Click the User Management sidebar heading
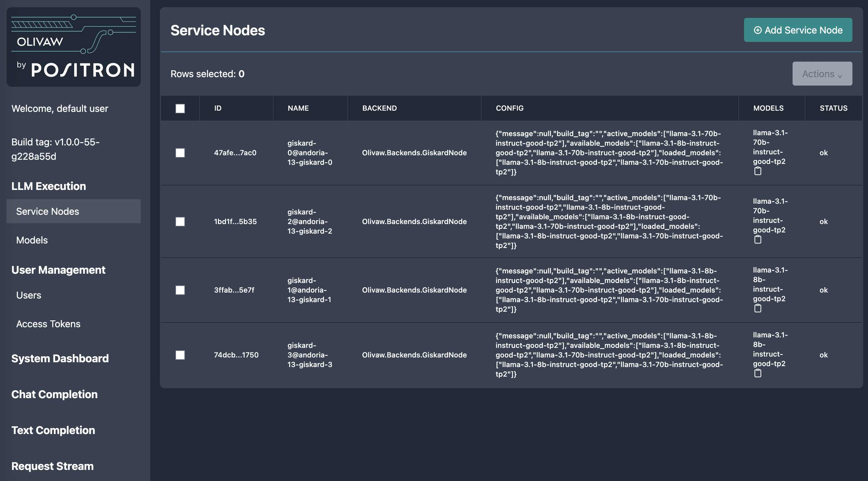Screen dimensions: 868x481 58,270
